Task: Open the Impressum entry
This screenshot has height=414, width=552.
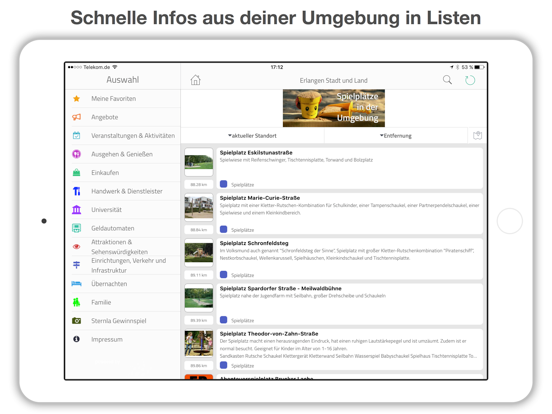Action: 123,339
